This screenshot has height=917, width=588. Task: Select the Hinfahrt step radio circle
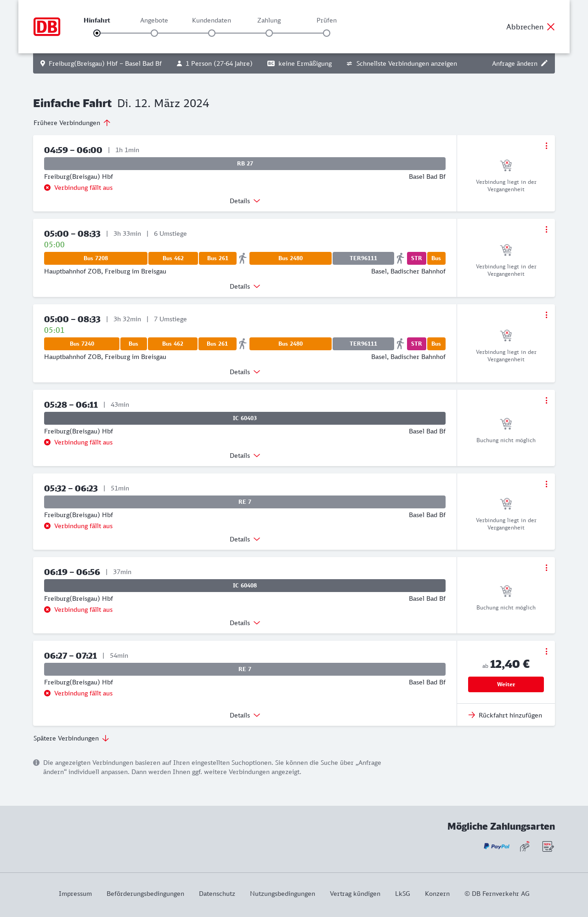pyautogui.click(x=97, y=33)
